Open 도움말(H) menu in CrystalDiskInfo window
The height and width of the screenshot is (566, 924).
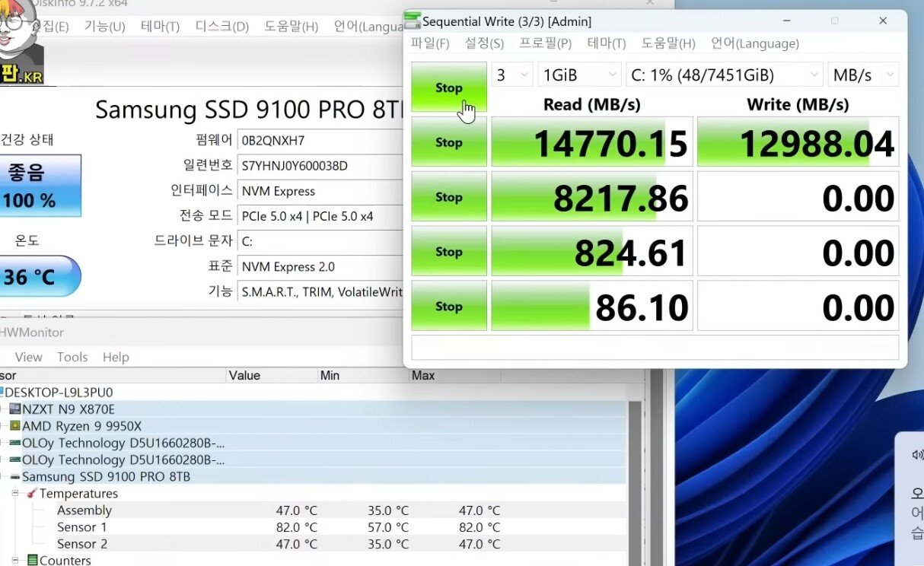click(291, 27)
